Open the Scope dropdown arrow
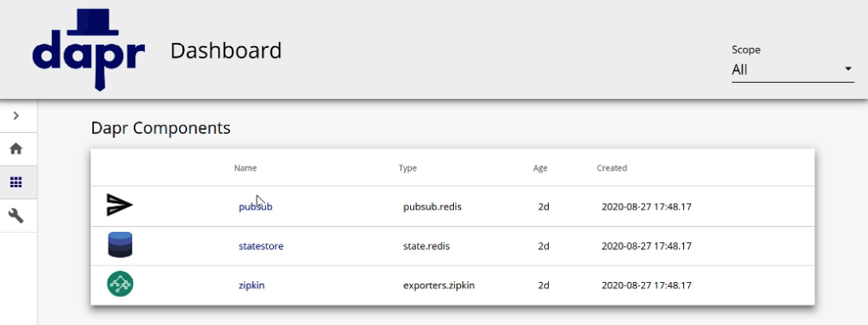This screenshot has height=325, width=868. (x=847, y=69)
